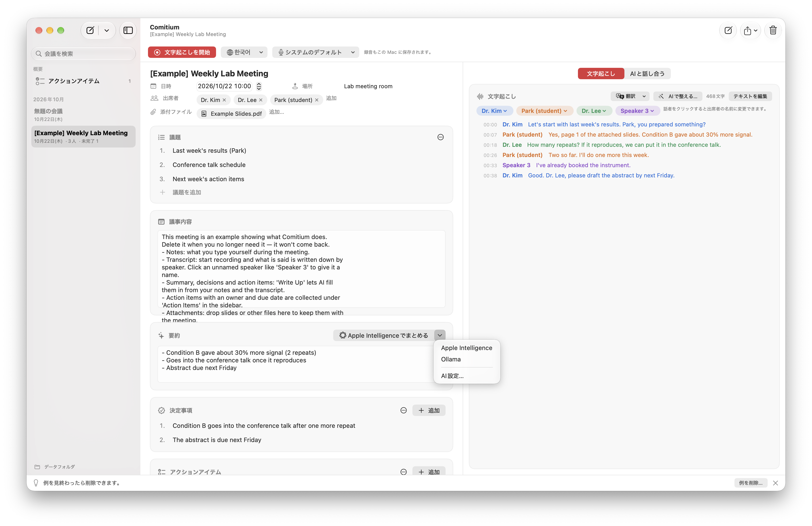Open the Example Slides.pdf attachment
This screenshot has width=812, height=526.
231,114
